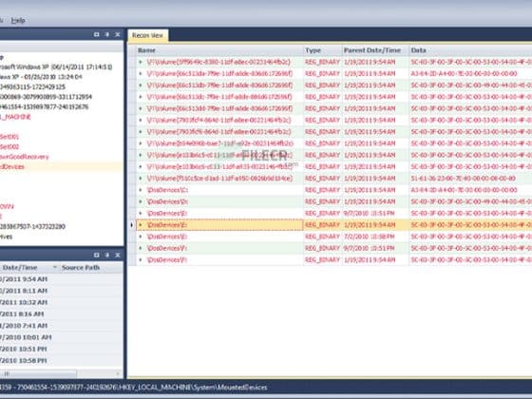Toggle the auto-hide pin in the lower-left panel
Screen dimensions: 532x399
107,255
